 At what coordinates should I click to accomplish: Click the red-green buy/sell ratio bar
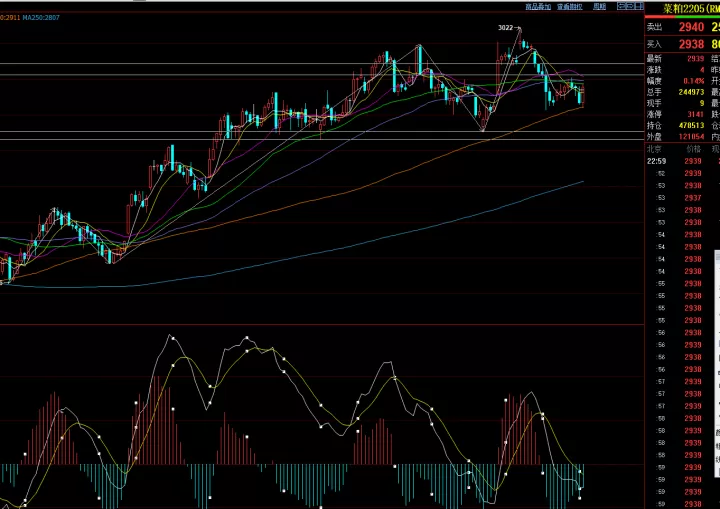pos(682,17)
